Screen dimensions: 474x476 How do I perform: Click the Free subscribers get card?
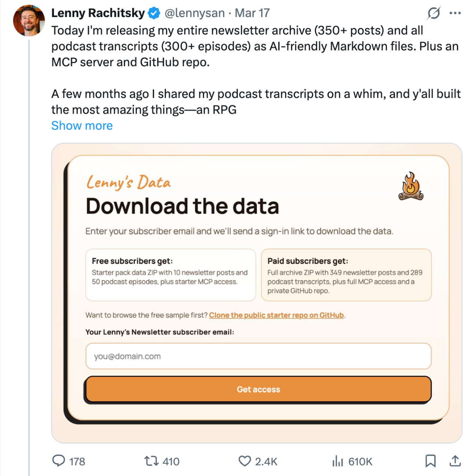click(x=170, y=275)
